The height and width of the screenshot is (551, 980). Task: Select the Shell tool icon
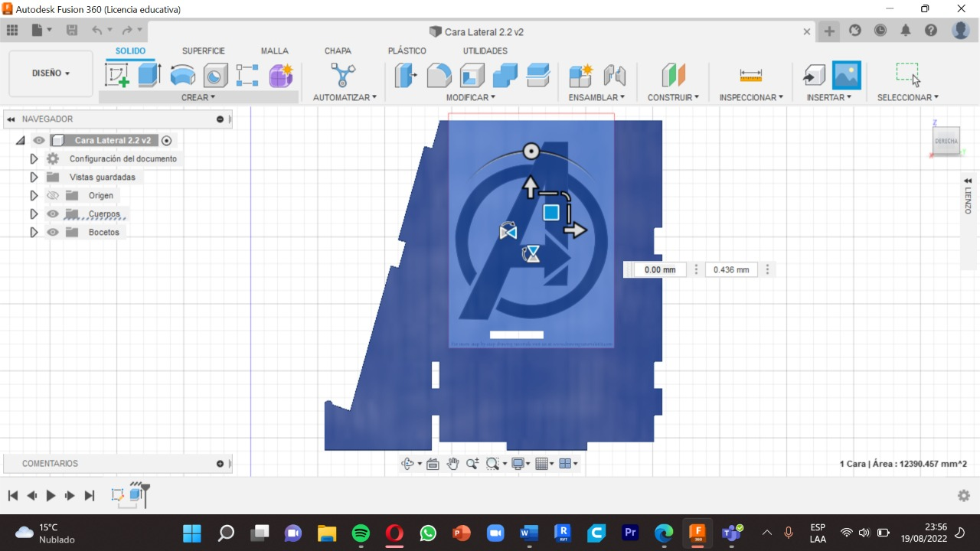[x=472, y=75]
